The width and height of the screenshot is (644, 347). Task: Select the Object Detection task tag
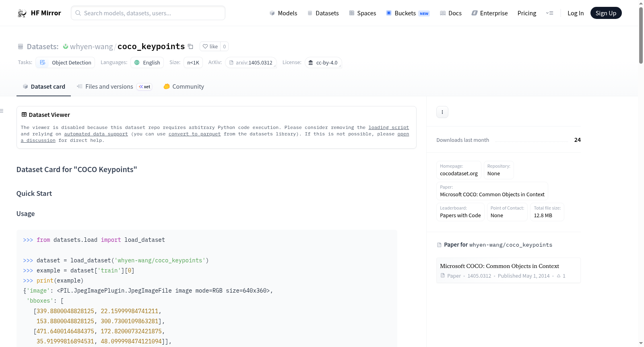(x=66, y=62)
